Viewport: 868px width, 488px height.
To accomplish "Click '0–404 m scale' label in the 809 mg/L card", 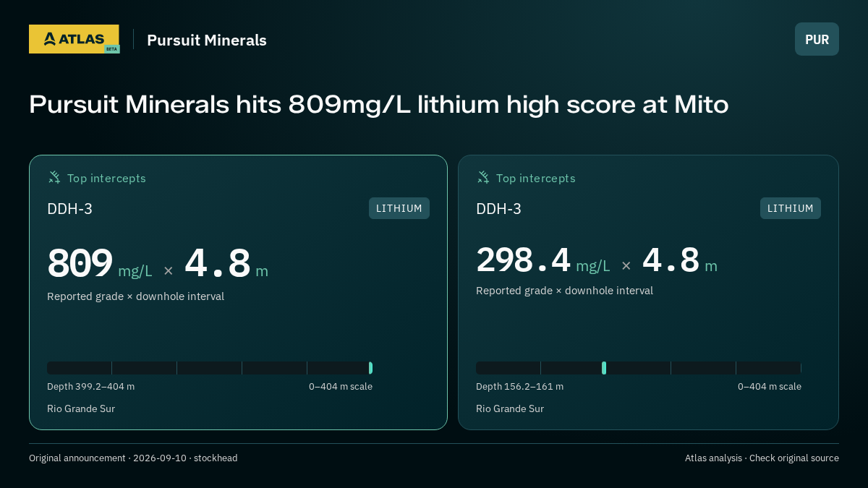I will pos(341,386).
